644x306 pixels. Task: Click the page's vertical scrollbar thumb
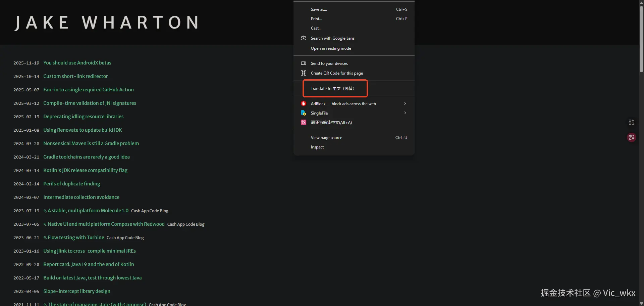pos(641,39)
